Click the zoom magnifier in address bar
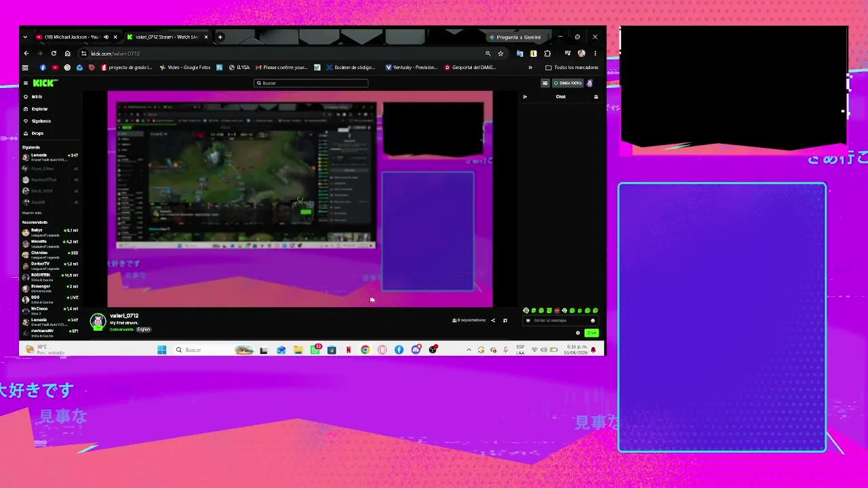The width and height of the screenshot is (868, 488). click(488, 54)
